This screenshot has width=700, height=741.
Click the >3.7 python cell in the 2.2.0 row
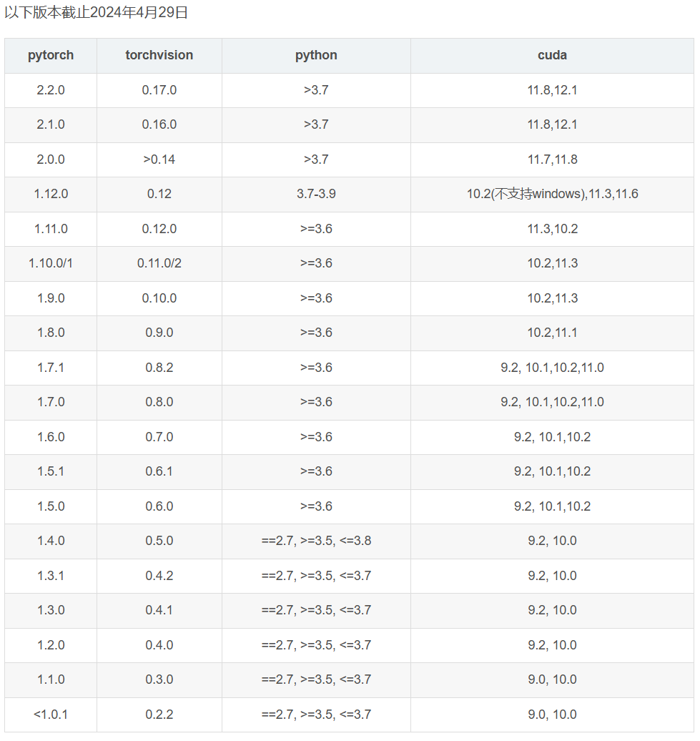[x=316, y=90]
